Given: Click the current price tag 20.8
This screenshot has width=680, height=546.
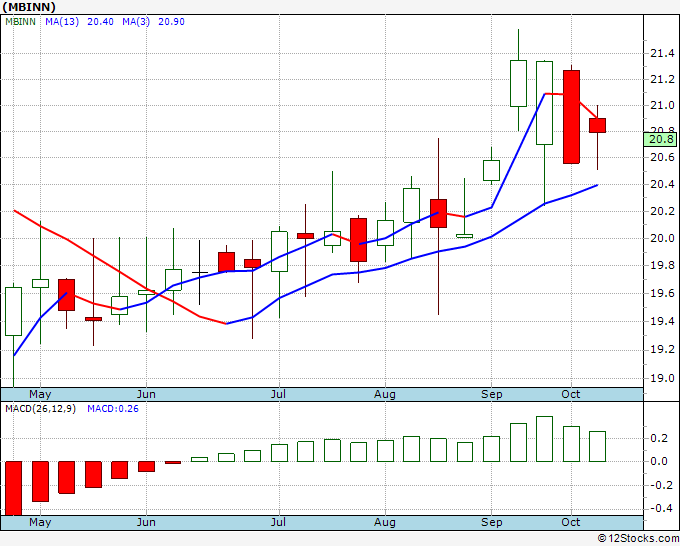Looking at the screenshot, I should pyautogui.click(x=661, y=139).
